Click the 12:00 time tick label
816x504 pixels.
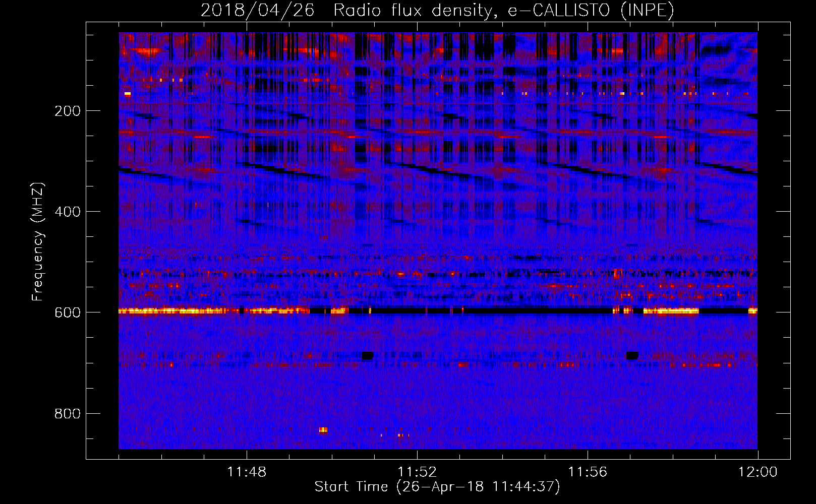click(758, 472)
